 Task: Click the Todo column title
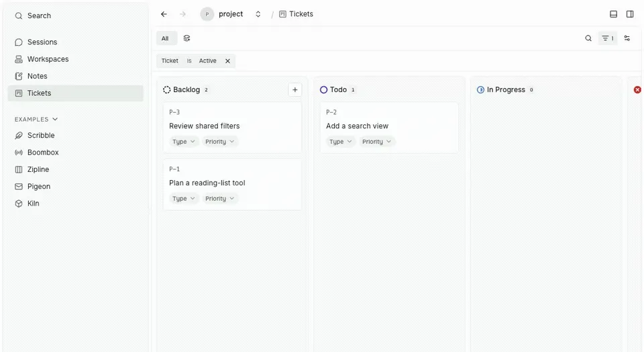tap(338, 89)
